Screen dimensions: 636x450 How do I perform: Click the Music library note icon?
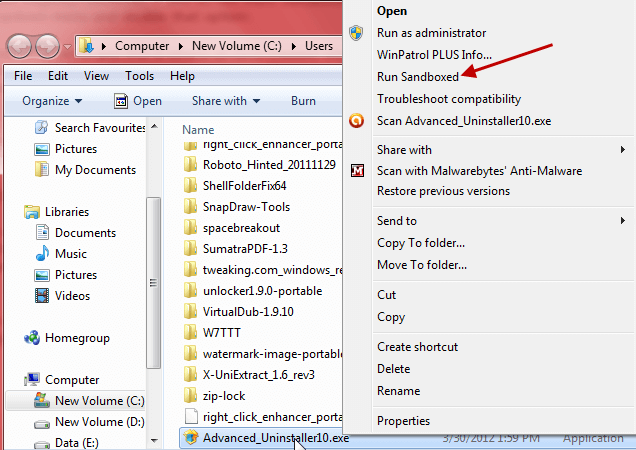[42, 254]
